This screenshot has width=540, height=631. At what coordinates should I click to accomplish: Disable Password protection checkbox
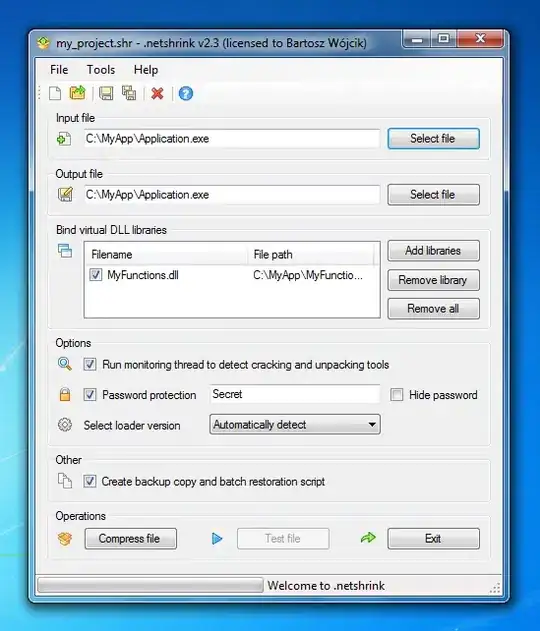[89, 395]
